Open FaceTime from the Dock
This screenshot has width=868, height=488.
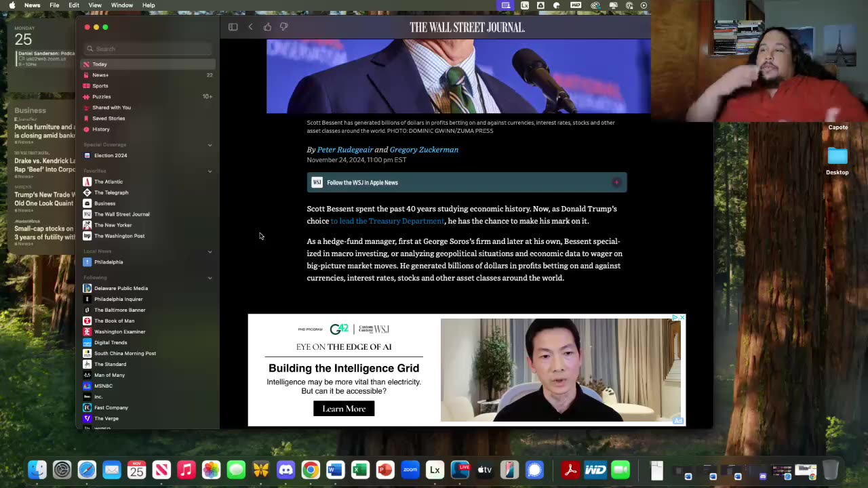pos(620,470)
